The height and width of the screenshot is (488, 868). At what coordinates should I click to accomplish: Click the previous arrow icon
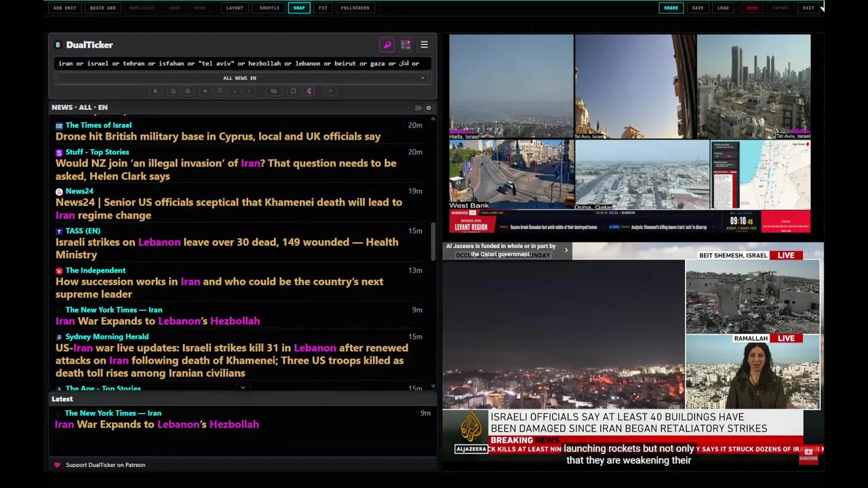click(235, 91)
